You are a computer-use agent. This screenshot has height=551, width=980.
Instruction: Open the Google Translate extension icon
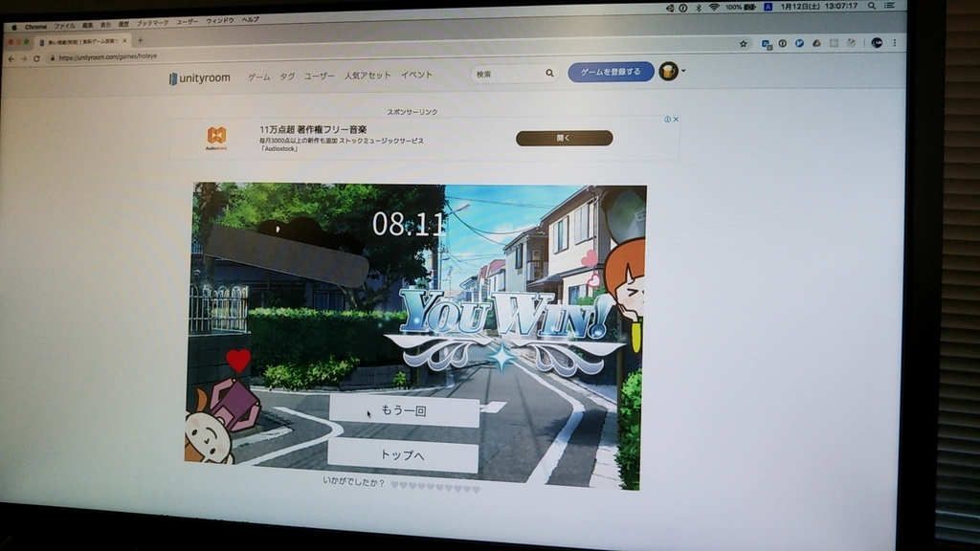click(767, 44)
